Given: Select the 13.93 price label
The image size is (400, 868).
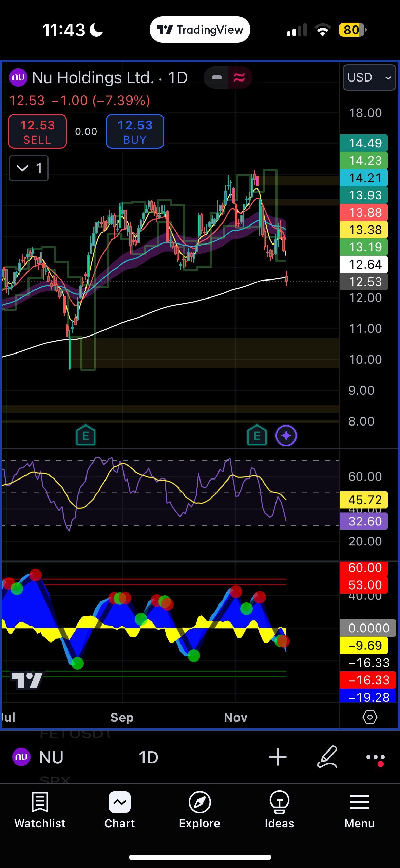Looking at the screenshot, I should tap(364, 195).
